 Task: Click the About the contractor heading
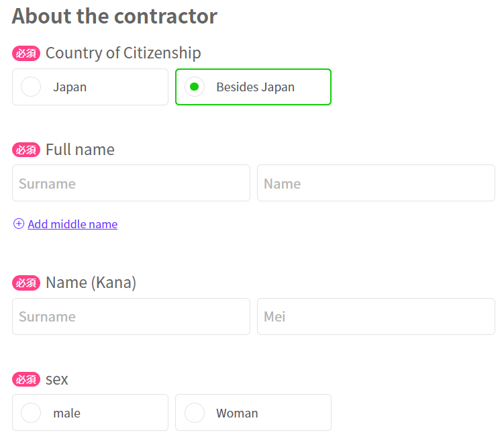click(x=115, y=16)
